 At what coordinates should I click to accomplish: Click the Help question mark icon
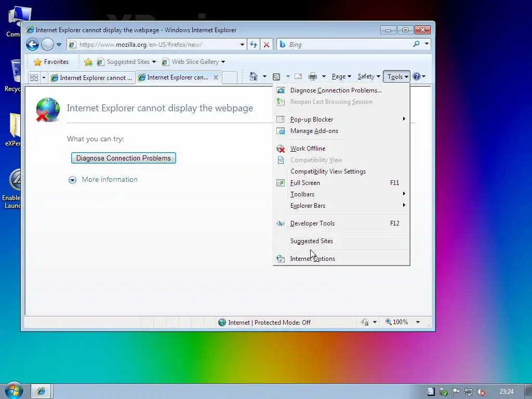[x=417, y=76]
